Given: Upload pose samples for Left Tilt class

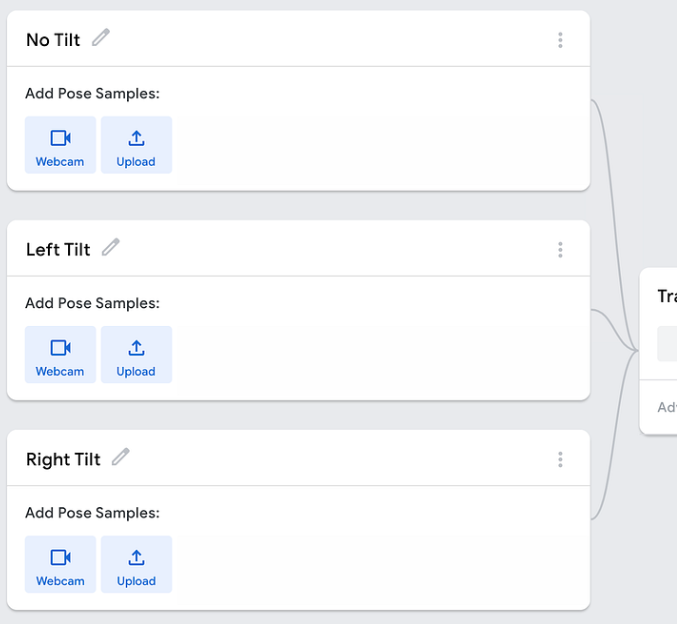Looking at the screenshot, I should [136, 355].
